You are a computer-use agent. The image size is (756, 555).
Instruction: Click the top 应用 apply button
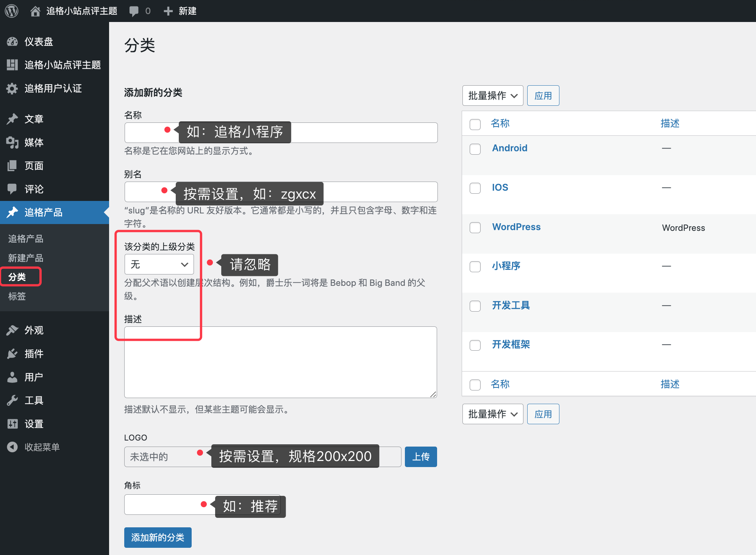point(543,96)
